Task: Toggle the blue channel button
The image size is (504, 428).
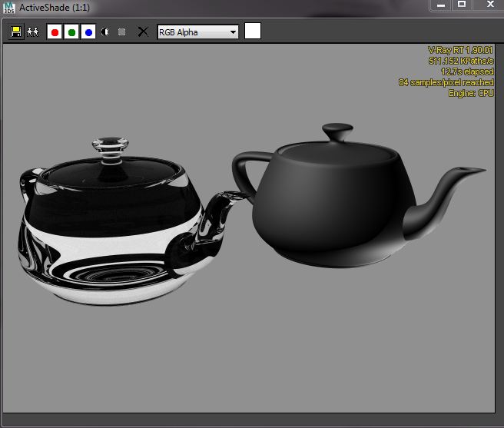Action: pyautogui.click(x=88, y=32)
